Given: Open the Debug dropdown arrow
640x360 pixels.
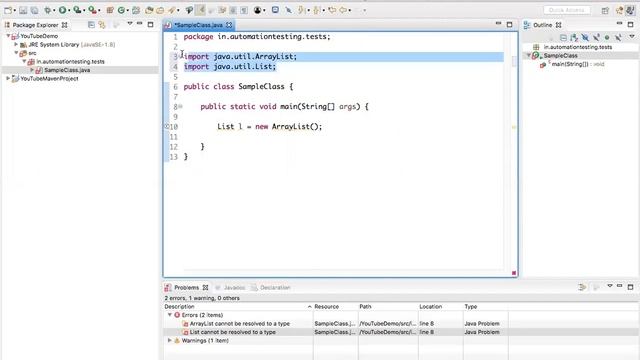Looking at the screenshot, I should 54,11.
